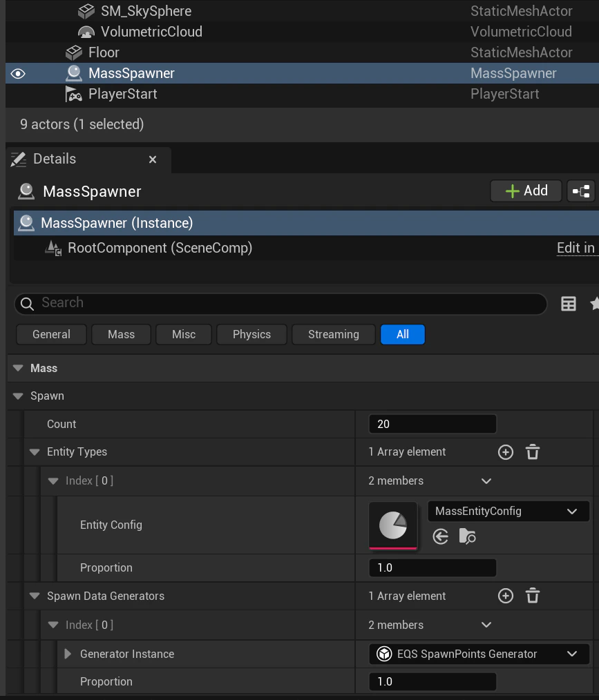Focus the Details search field
Screen dimensions: 599x700
coord(281,303)
